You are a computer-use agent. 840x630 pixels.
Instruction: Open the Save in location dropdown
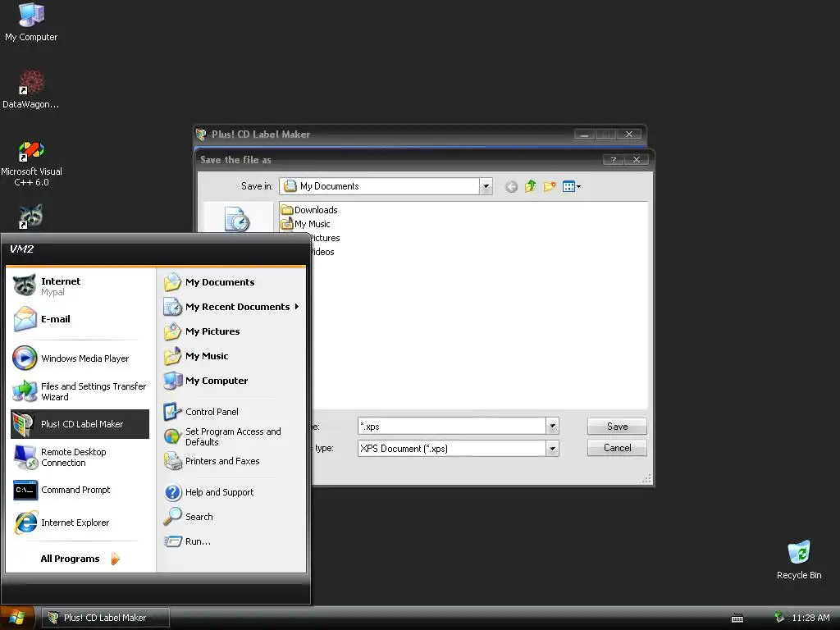(x=486, y=186)
